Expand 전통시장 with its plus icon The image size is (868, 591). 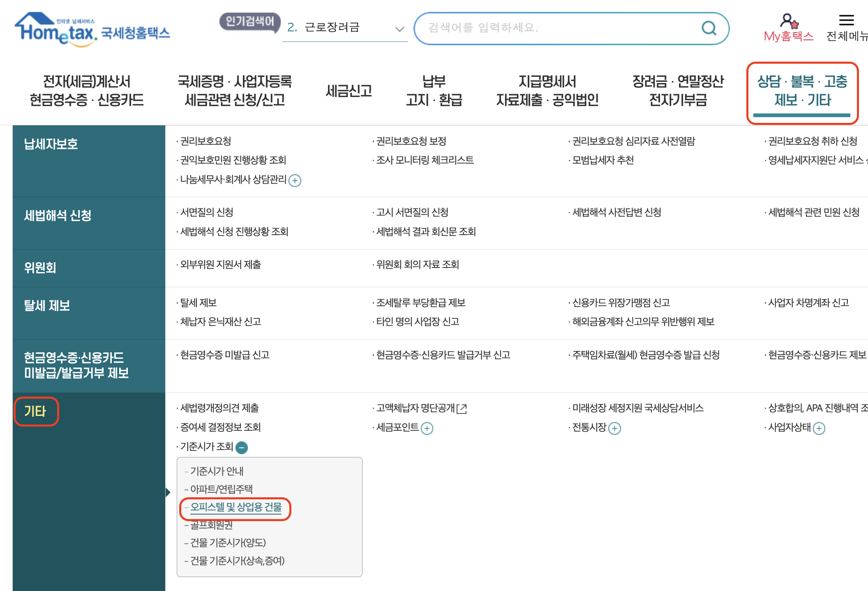614,428
